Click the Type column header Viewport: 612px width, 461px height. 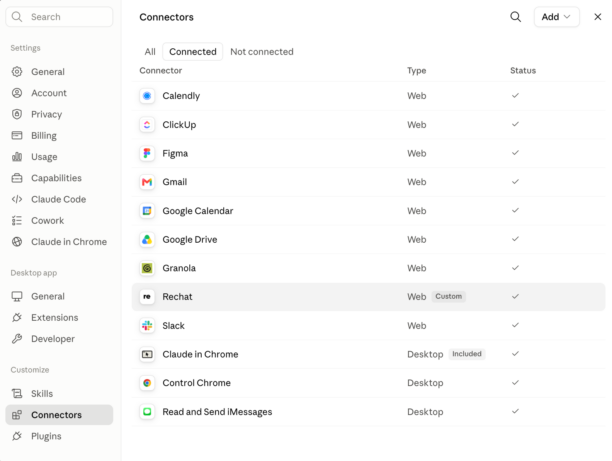coord(416,71)
